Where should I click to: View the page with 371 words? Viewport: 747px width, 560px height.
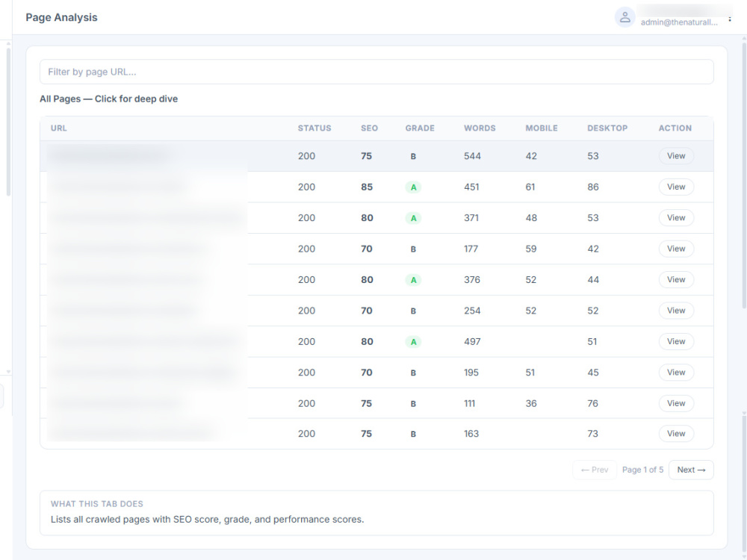[x=676, y=217]
